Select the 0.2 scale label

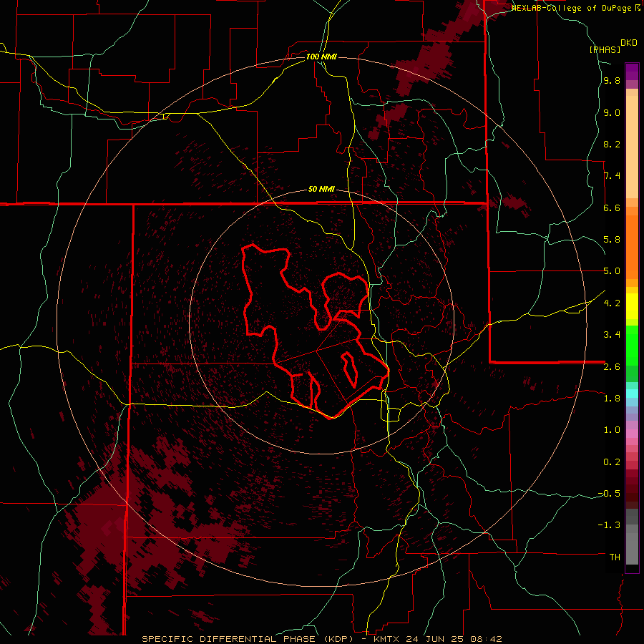[612, 462]
